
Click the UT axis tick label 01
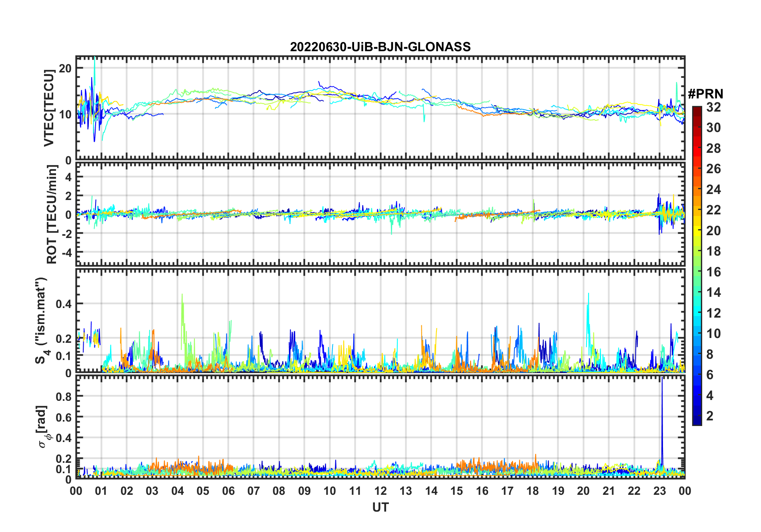(x=101, y=491)
